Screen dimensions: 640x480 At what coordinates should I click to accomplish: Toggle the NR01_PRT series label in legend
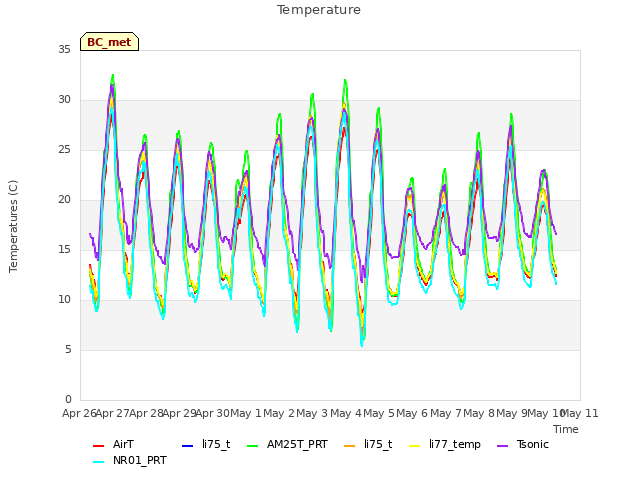[140, 460]
